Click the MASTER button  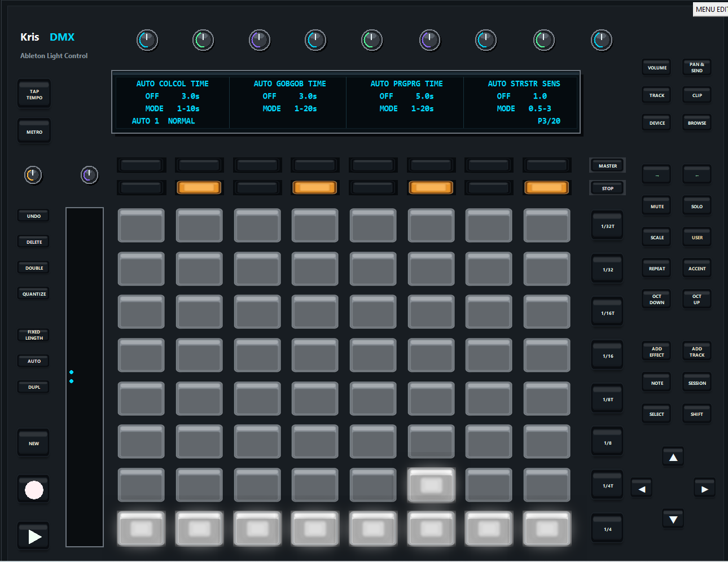click(607, 166)
